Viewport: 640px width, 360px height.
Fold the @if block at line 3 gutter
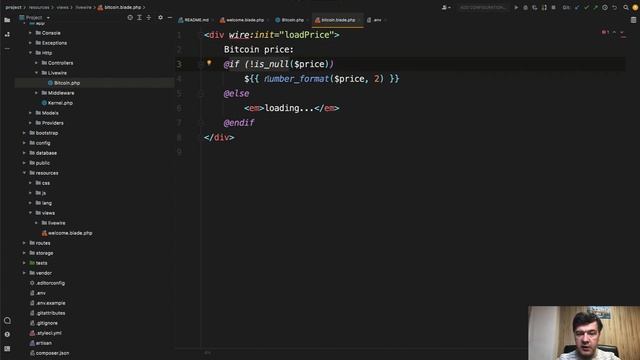coord(200,64)
